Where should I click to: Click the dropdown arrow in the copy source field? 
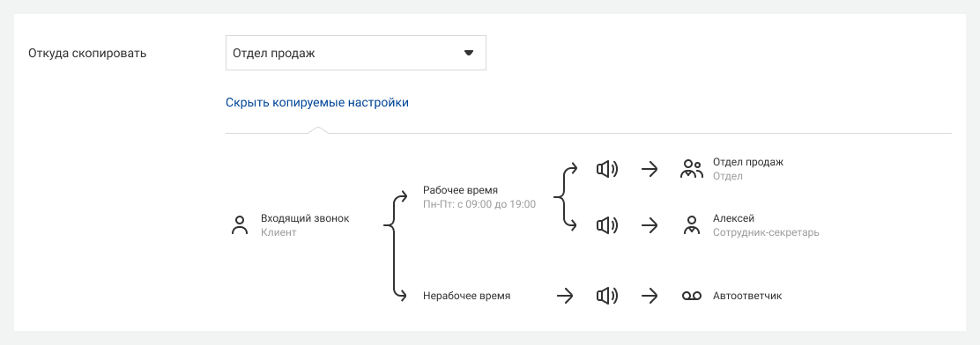[469, 53]
